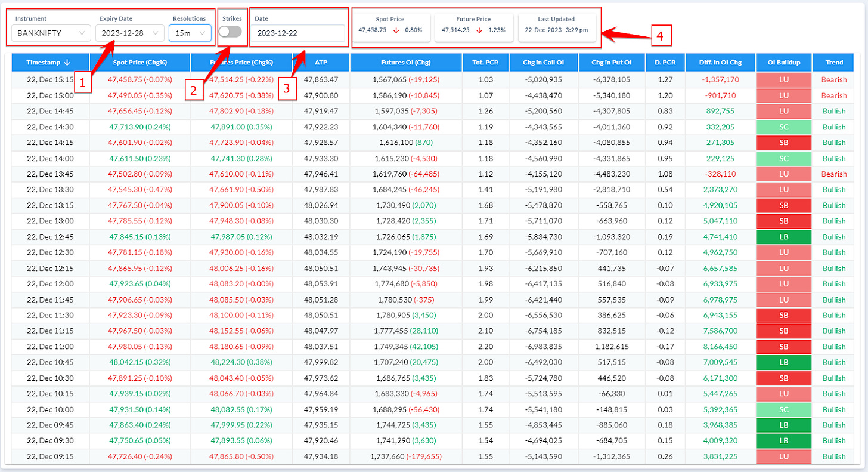Click the Bearish trend cell for 15:15

pyautogui.click(x=834, y=79)
